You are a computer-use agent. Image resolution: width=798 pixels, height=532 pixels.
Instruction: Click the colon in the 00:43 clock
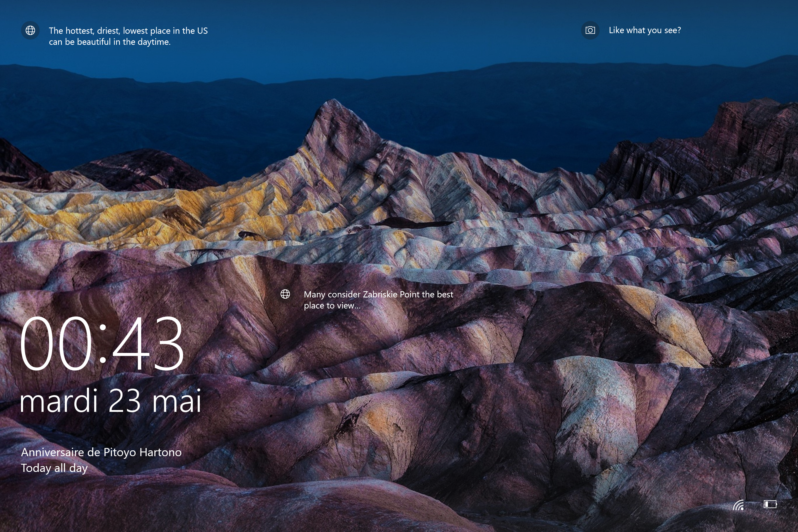103,343
